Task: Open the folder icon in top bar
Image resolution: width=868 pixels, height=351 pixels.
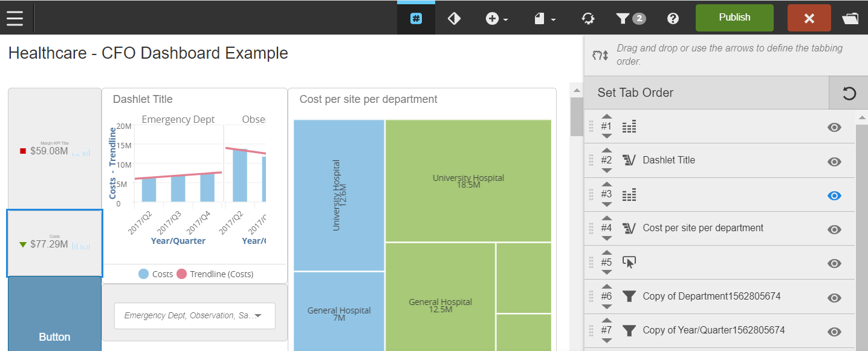Action: [850, 19]
